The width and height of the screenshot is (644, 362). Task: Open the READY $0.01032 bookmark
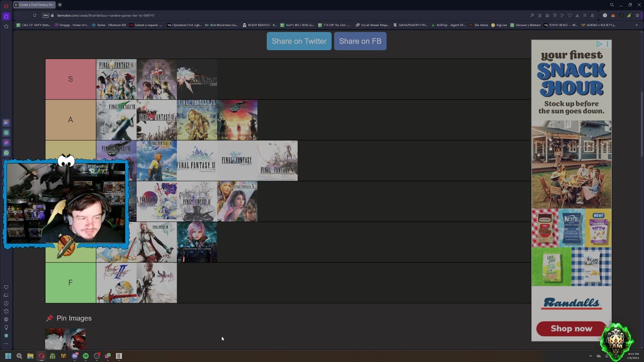click(x=260, y=25)
